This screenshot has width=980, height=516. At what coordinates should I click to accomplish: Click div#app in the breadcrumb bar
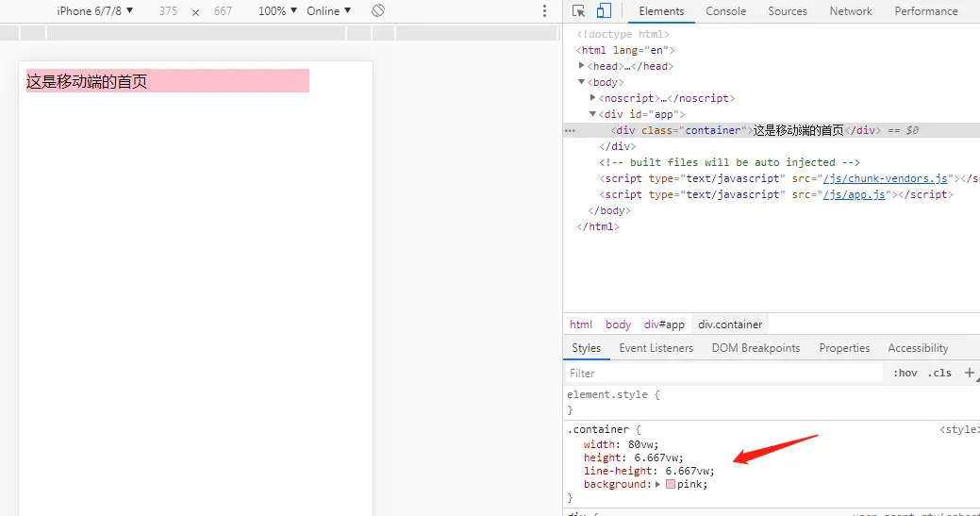click(664, 325)
